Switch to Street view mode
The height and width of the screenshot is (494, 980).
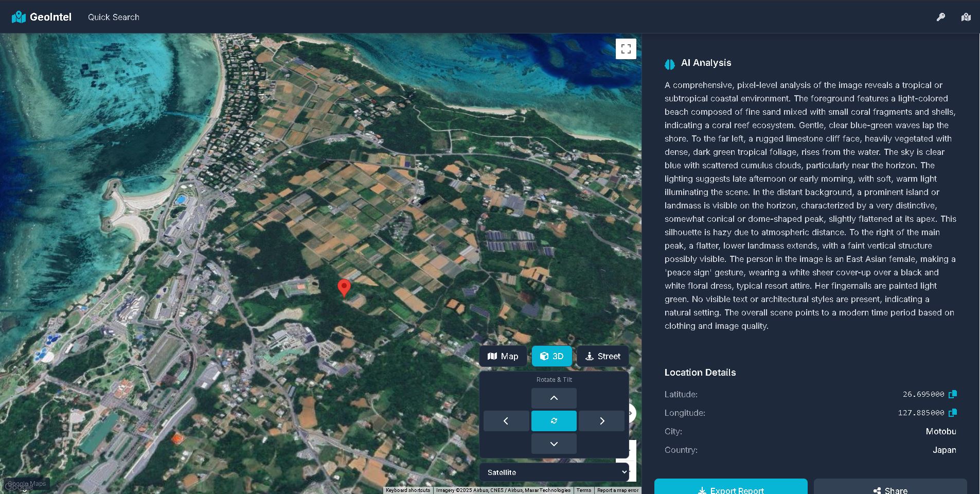602,356
